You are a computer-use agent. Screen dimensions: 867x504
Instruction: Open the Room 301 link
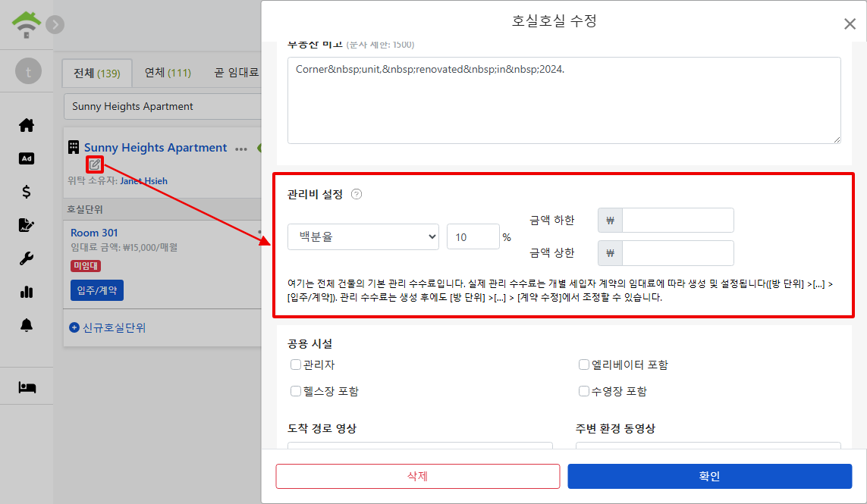(94, 233)
